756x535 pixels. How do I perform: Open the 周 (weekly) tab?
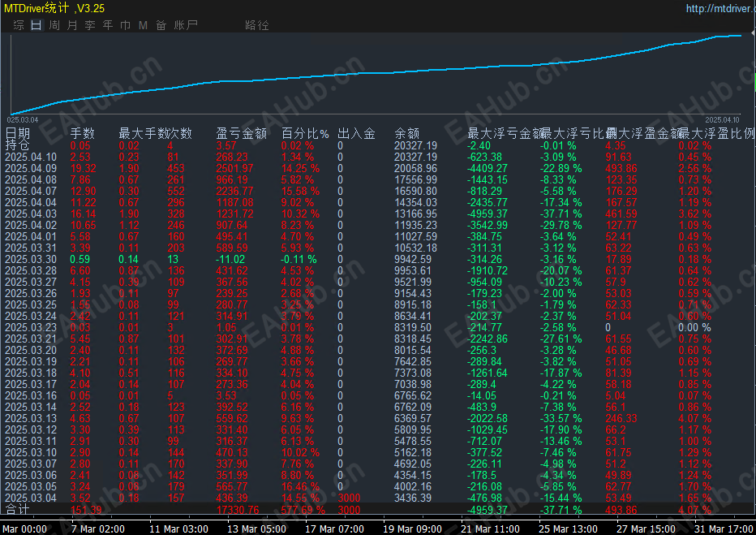[x=54, y=25]
